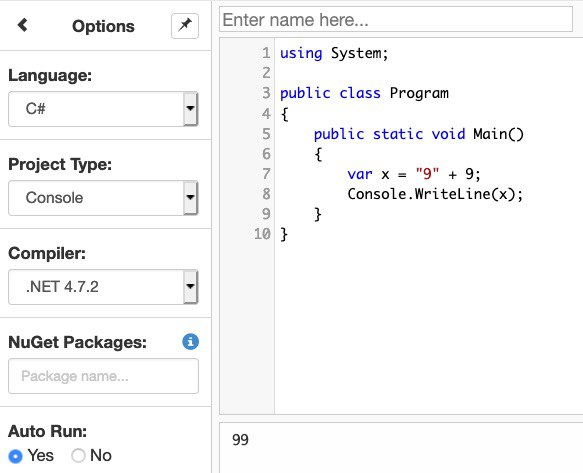
Task: Select Auto Run Yes radio button
Action: [15, 456]
